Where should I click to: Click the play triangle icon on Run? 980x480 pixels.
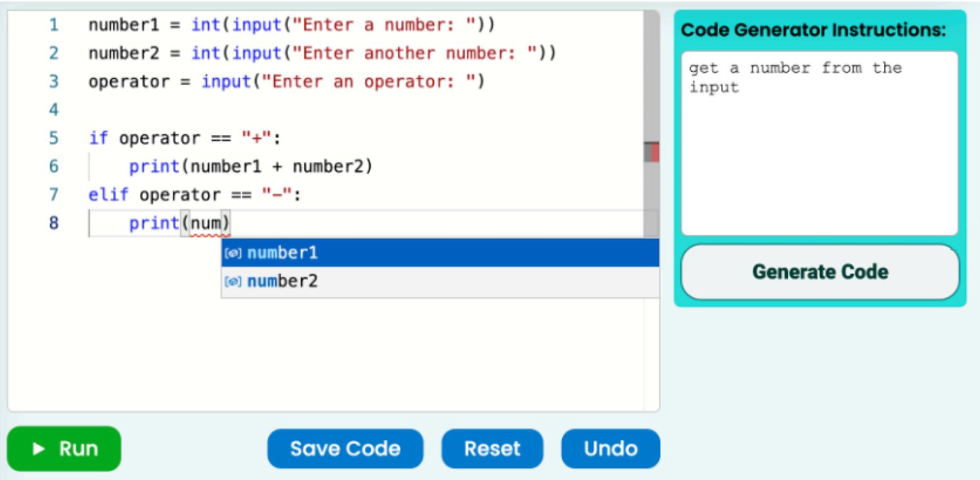(x=39, y=449)
